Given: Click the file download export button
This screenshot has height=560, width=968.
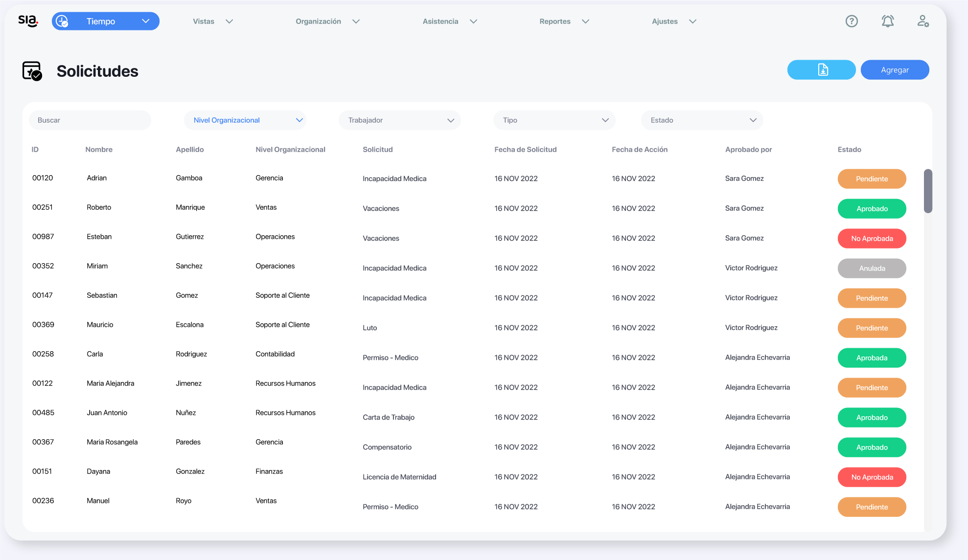Looking at the screenshot, I should (x=821, y=70).
